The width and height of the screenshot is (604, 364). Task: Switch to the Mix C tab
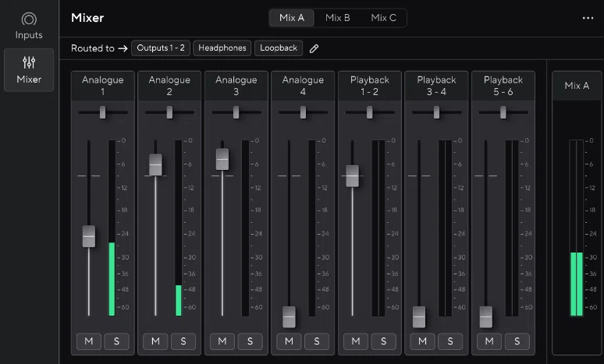point(384,18)
